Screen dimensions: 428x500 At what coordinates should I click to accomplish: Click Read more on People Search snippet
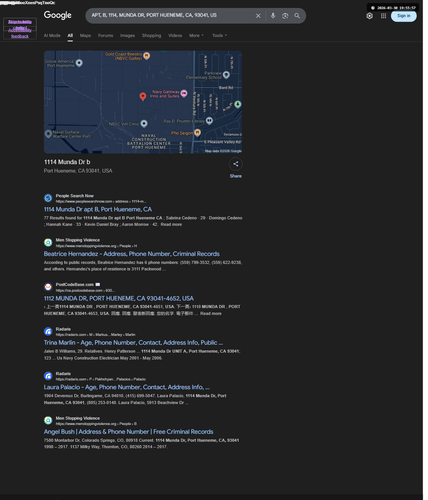point(171,224)
